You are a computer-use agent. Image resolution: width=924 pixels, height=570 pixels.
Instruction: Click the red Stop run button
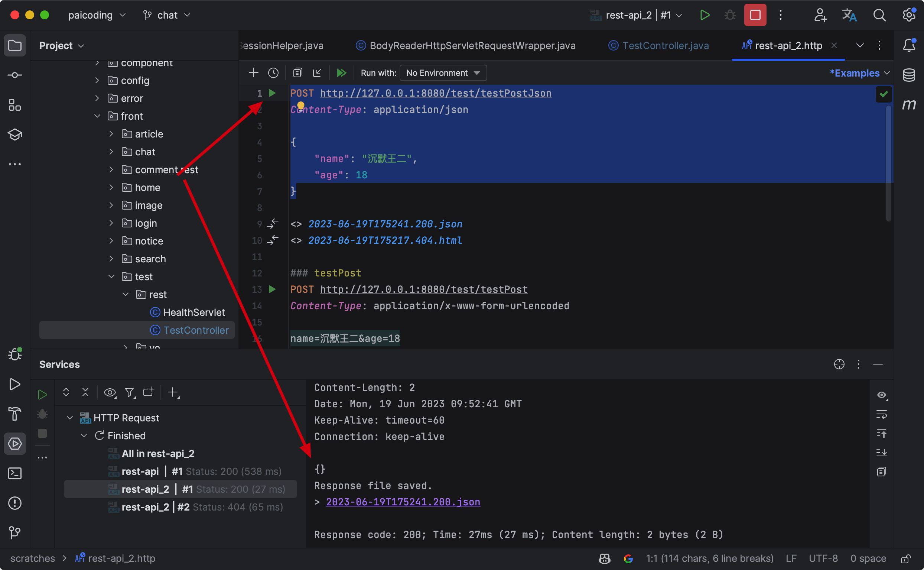click(755, 15)
